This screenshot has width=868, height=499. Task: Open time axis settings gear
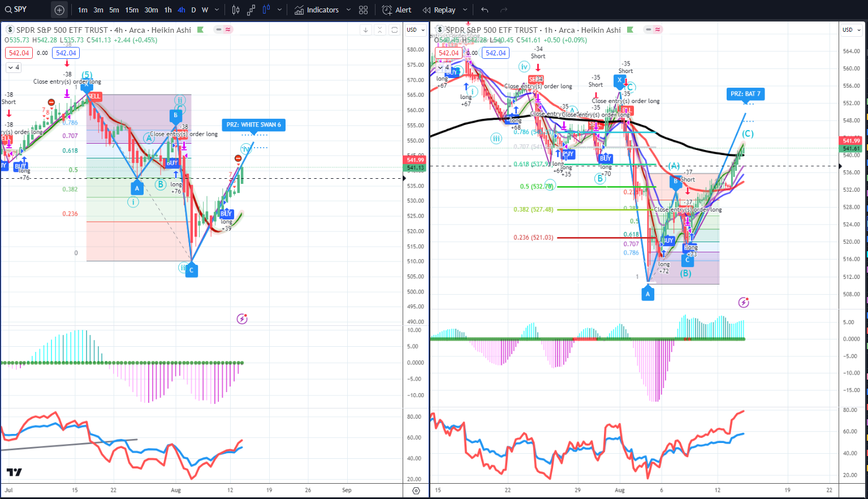[417, 491]
